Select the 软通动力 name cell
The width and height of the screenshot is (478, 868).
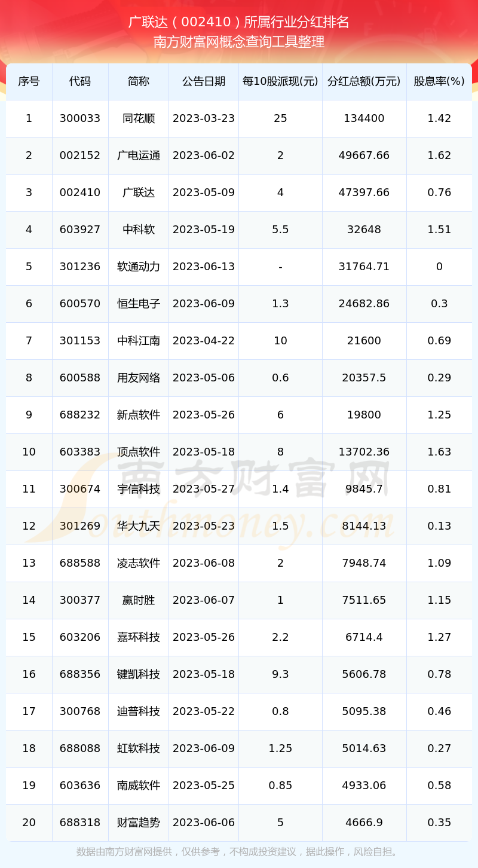pyautogui.click(x=139, y=267)
